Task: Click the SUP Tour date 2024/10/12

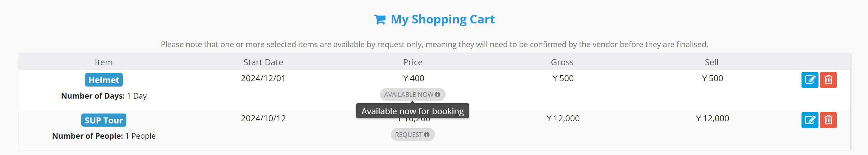Action: (263, 118)
